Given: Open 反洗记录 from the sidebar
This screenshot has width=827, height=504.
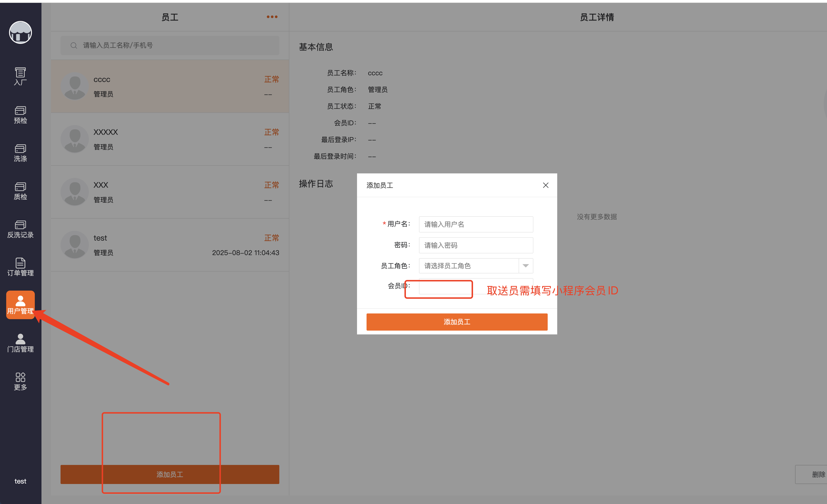Looking at the screenshot, I should (20, 229).
